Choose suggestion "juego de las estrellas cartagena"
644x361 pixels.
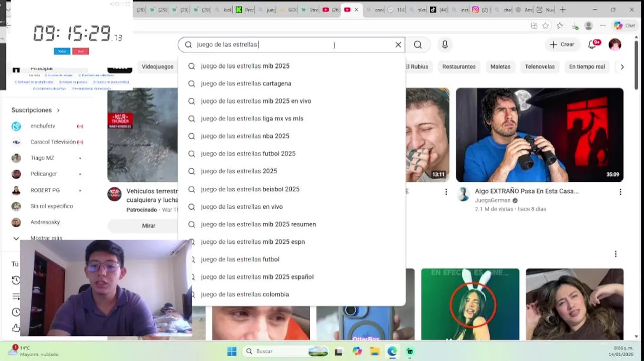pyautogui.click(x=291, y=84)
